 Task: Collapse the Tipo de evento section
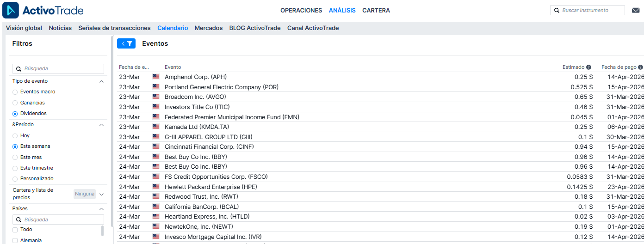coord(101,81)
